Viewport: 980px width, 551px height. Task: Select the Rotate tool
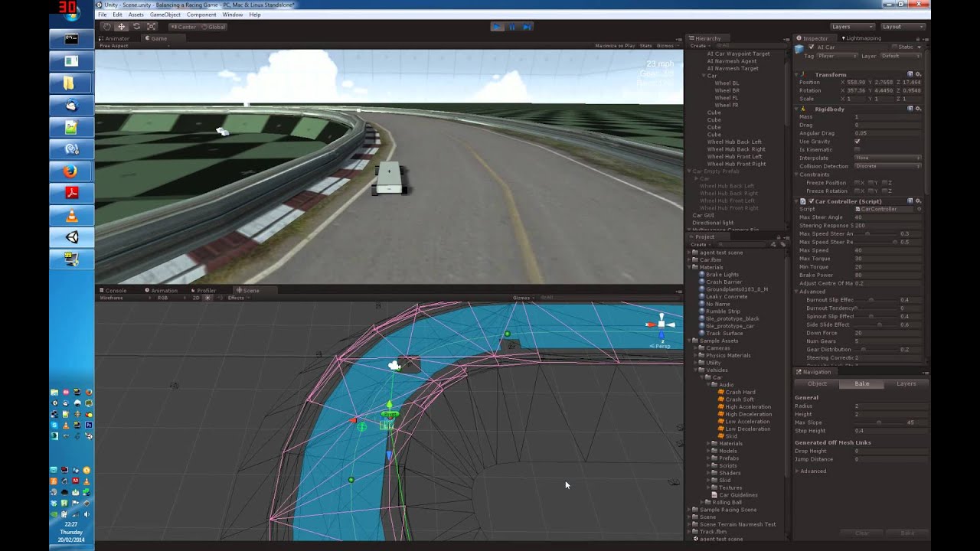[x=136, y=26]
